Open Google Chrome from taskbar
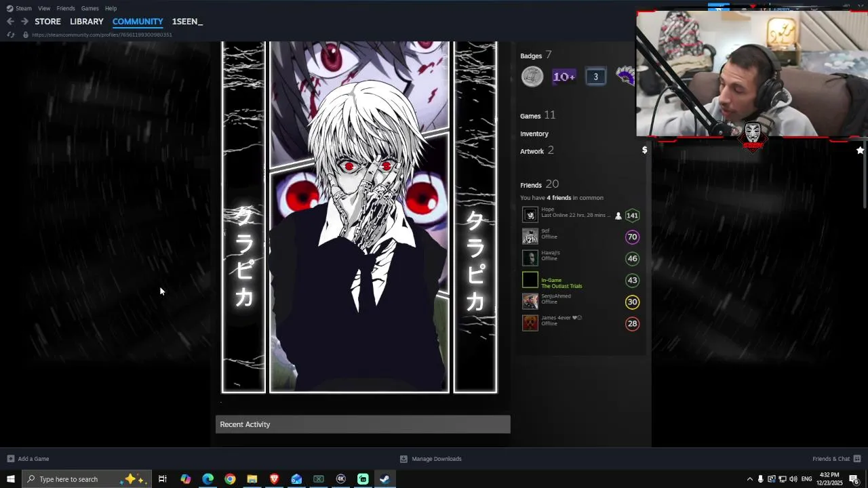The width and height of the screenshot is (868, 488). (x=230, y=479)
